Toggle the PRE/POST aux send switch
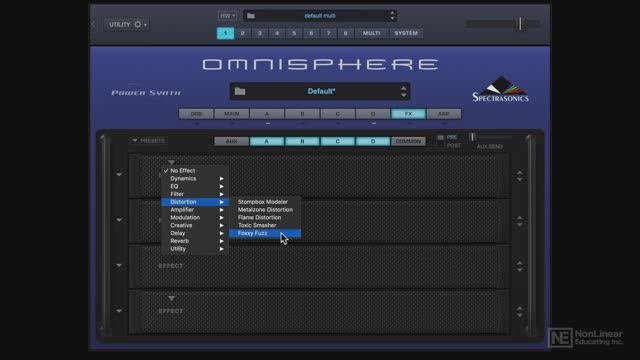Image resolution: width=640 pixels, height=360 pixels. point(440,141)
